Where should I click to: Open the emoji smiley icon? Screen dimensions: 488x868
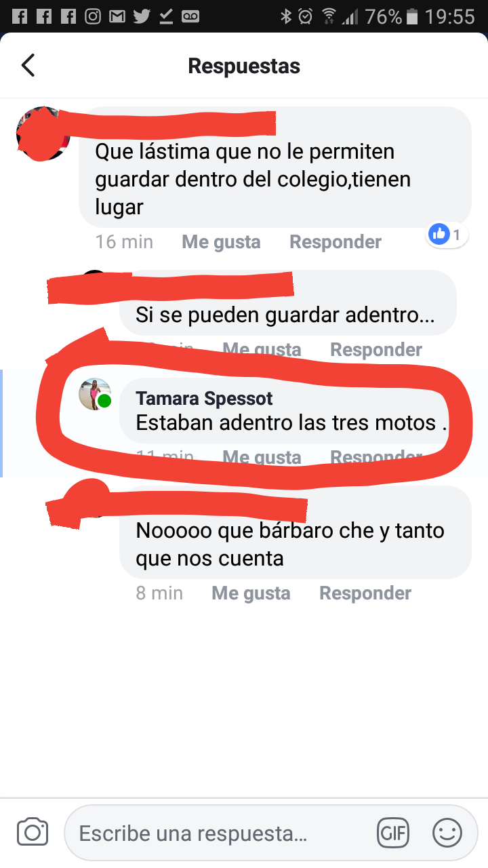click(447, 833)
